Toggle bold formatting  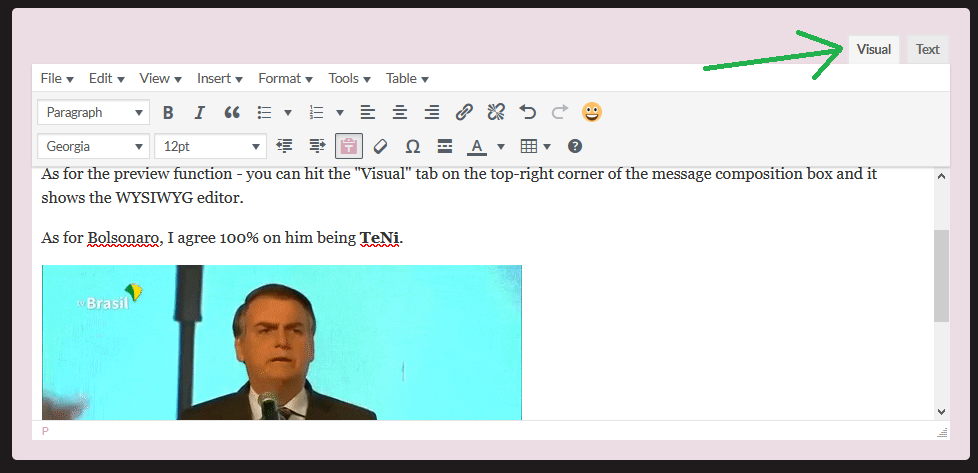pos(168,113)
